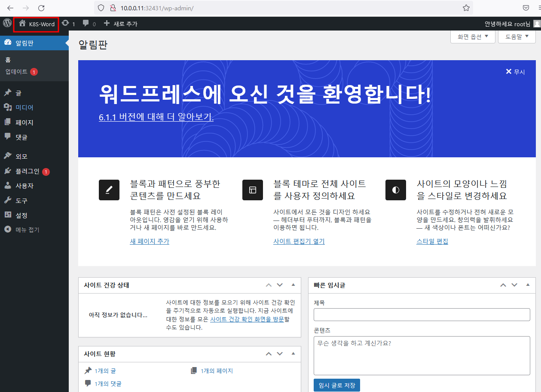Click 안녕하세요 root님 account greeting
This screenshot has height=392, width=541.
point(507,24)
